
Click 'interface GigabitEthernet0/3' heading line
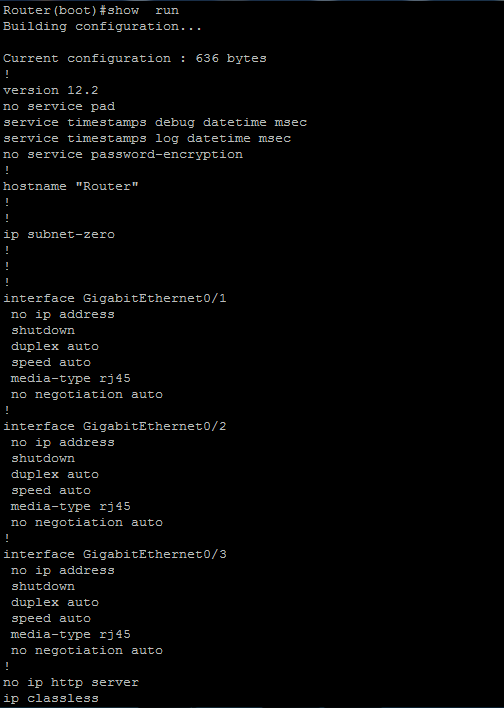115,554
